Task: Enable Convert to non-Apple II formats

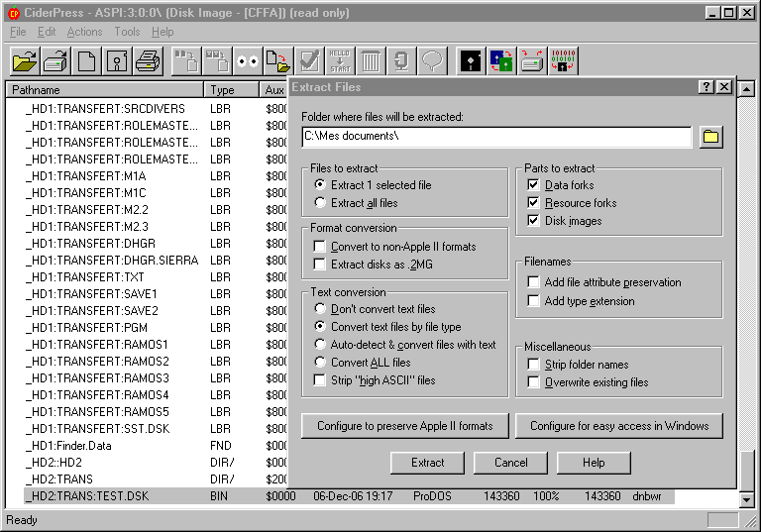Action: point(395,247)
